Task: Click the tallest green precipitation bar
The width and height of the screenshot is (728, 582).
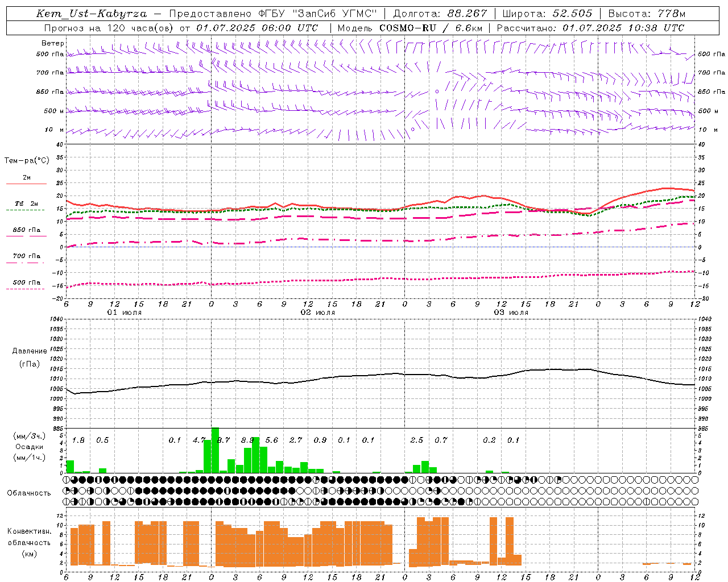Action: click(215, 450)
